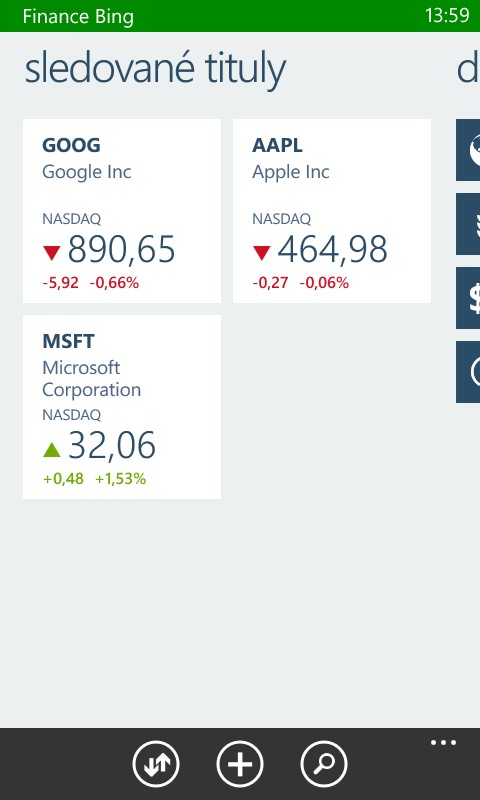Screen dimensions: 480x800
Task: Add a stock with the plus icon
Action: pos(240,764)
